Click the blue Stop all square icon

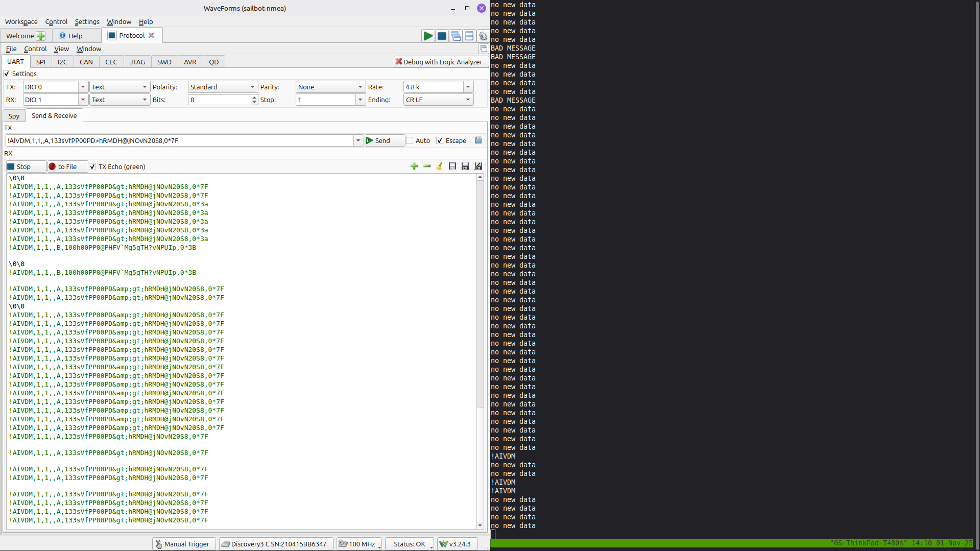click(x=442, y=36)
